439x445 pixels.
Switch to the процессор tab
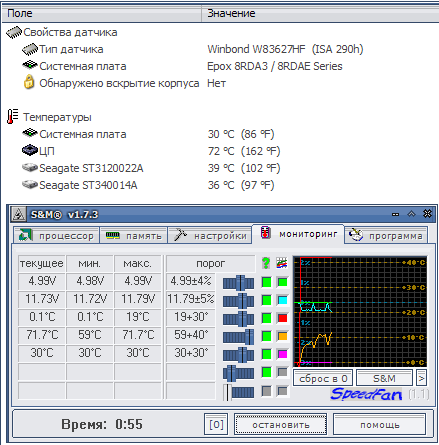(x=57, y=236)
